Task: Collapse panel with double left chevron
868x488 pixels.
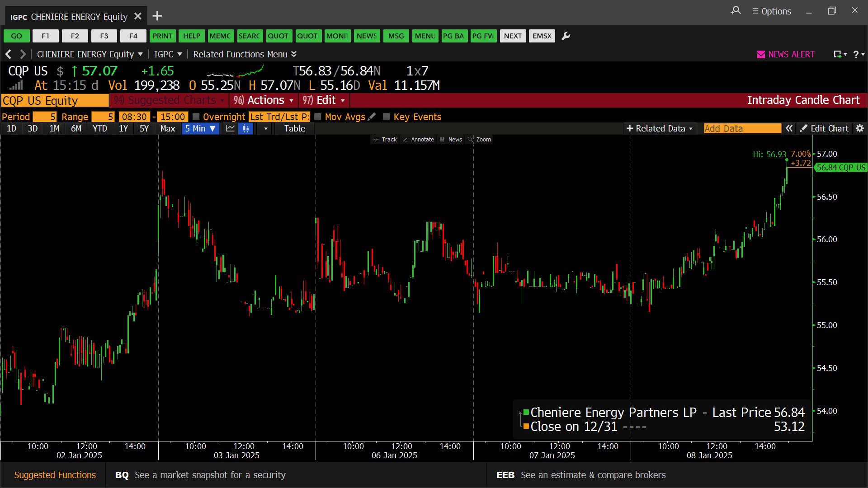Action: 789,129
